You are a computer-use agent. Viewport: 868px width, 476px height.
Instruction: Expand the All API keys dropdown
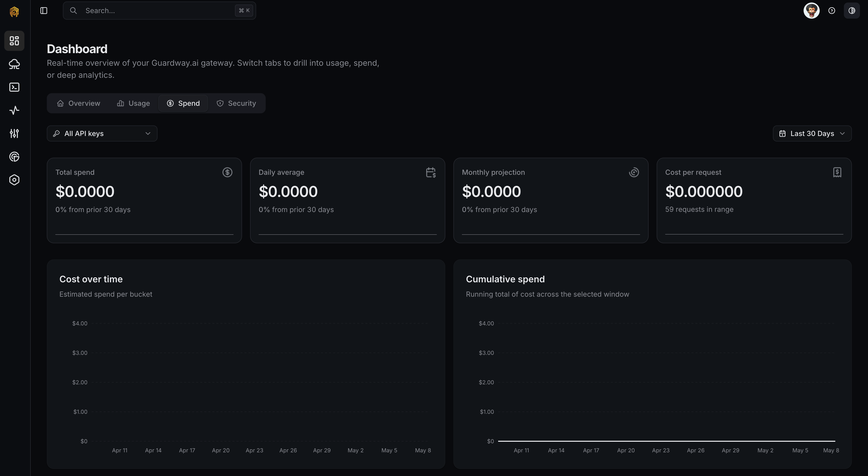pos(102,133)
